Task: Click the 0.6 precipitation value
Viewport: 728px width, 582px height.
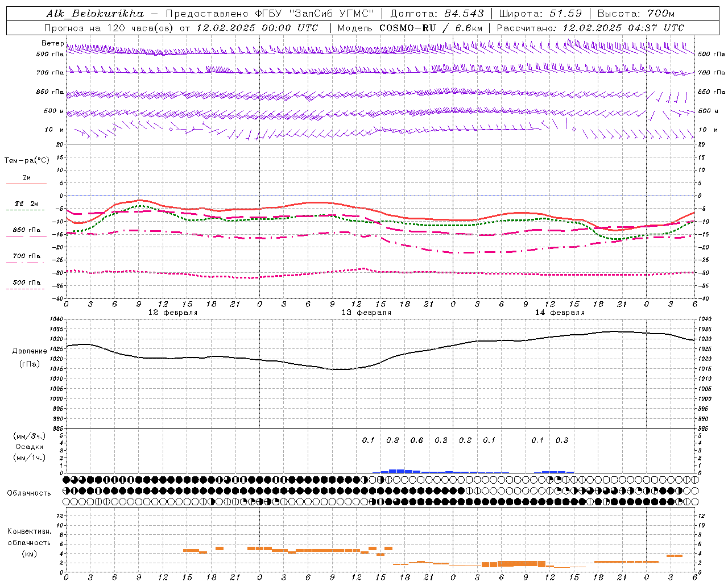Action: click(417, 440)
